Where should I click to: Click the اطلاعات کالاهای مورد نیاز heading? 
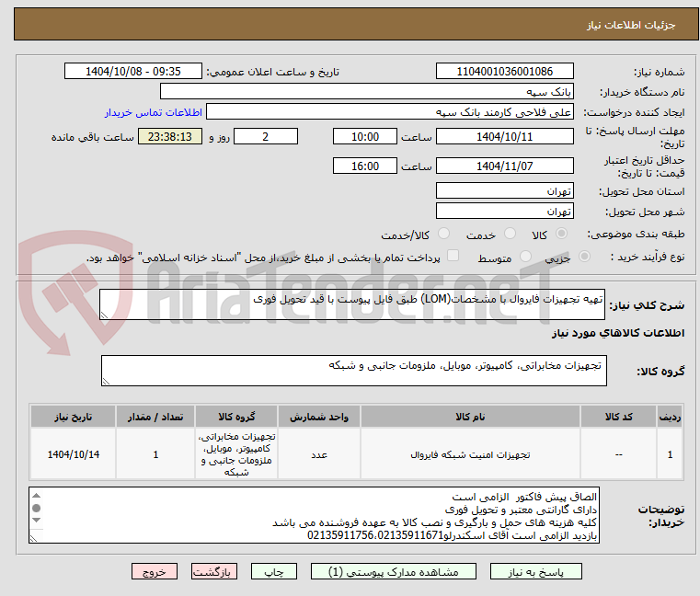tap(618, 333)
